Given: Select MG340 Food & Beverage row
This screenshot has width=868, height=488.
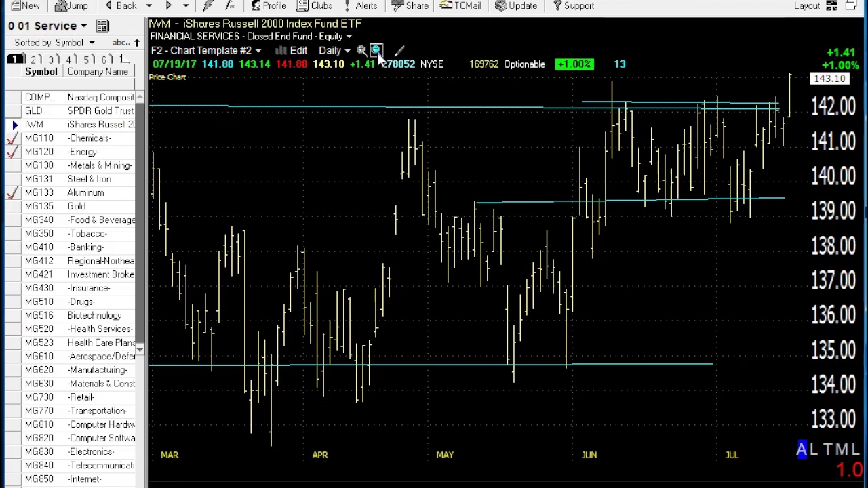Looking at the screenshot, I should tap(71, 220).
